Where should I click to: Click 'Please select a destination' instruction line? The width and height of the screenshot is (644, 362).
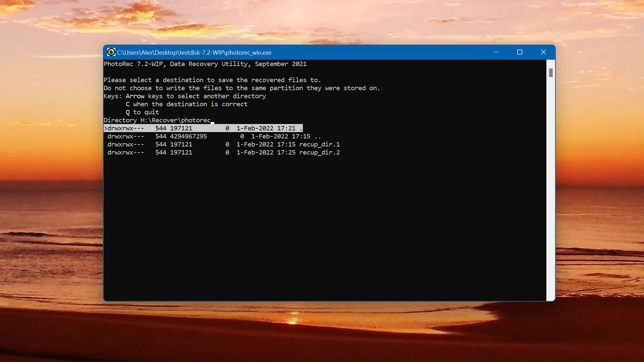212,80
